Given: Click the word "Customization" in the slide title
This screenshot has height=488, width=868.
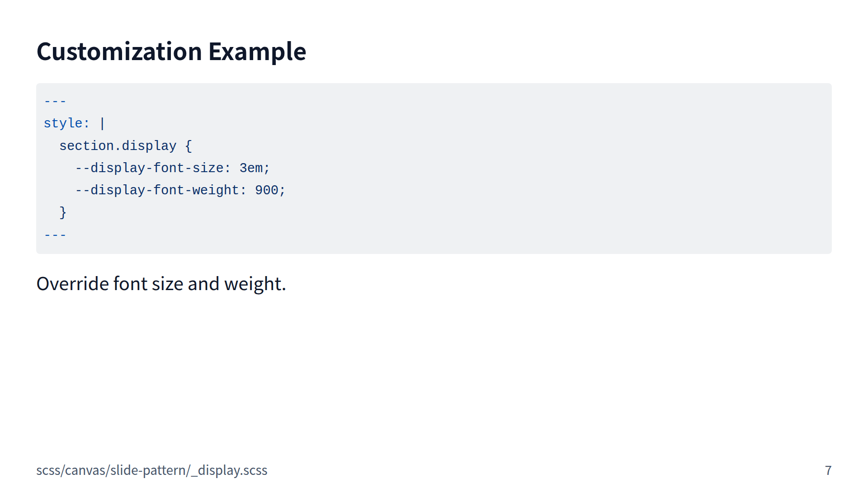Looking at the screenshot, I should (119, 52).
